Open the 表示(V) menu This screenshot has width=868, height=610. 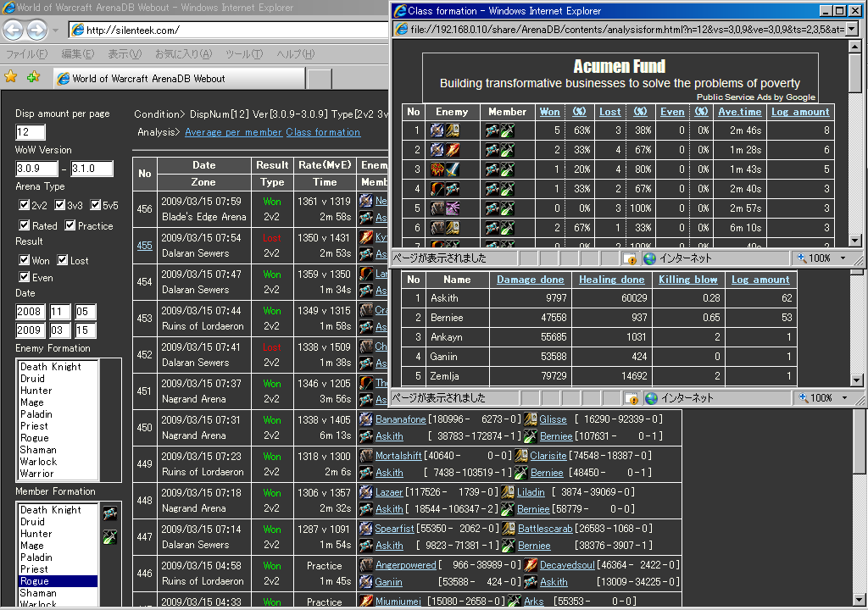coord(125,53)
